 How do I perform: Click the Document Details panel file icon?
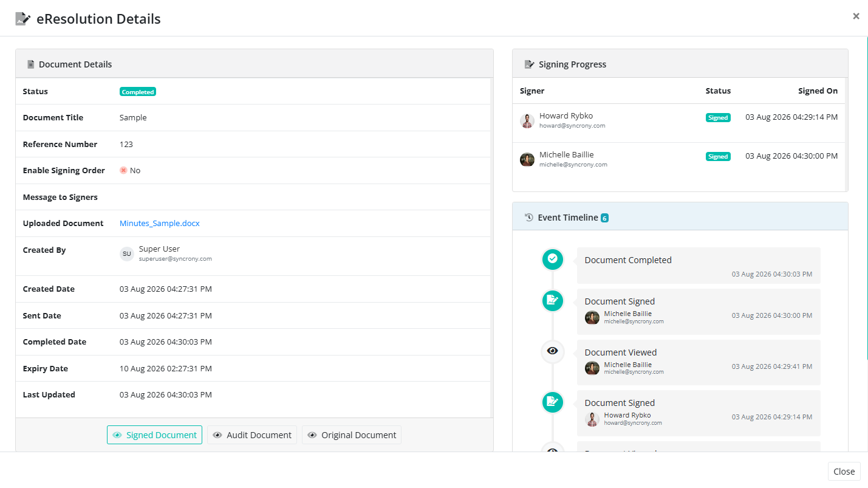coord(30,64)
